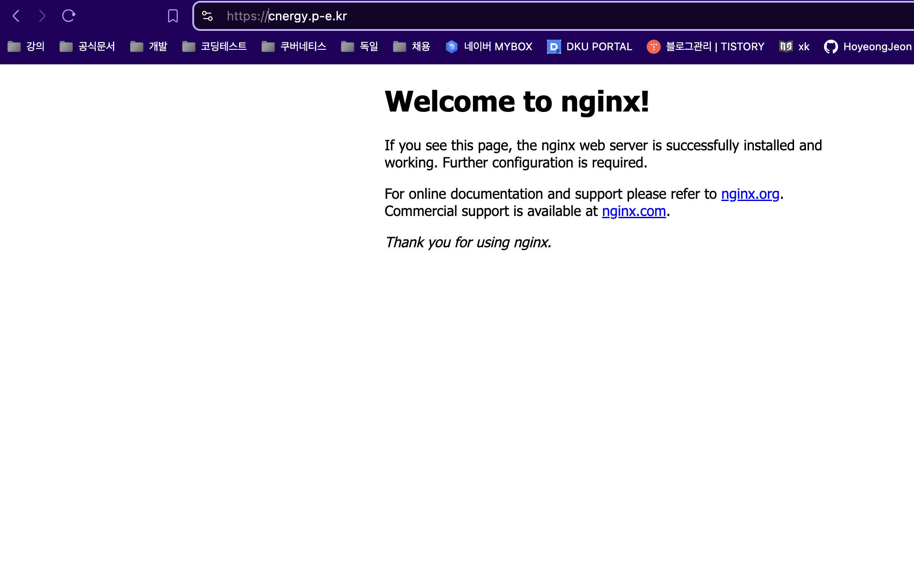The image size is (914, 588).
Task: Click the address bar URL field
Action: click(x=529, y=16)
